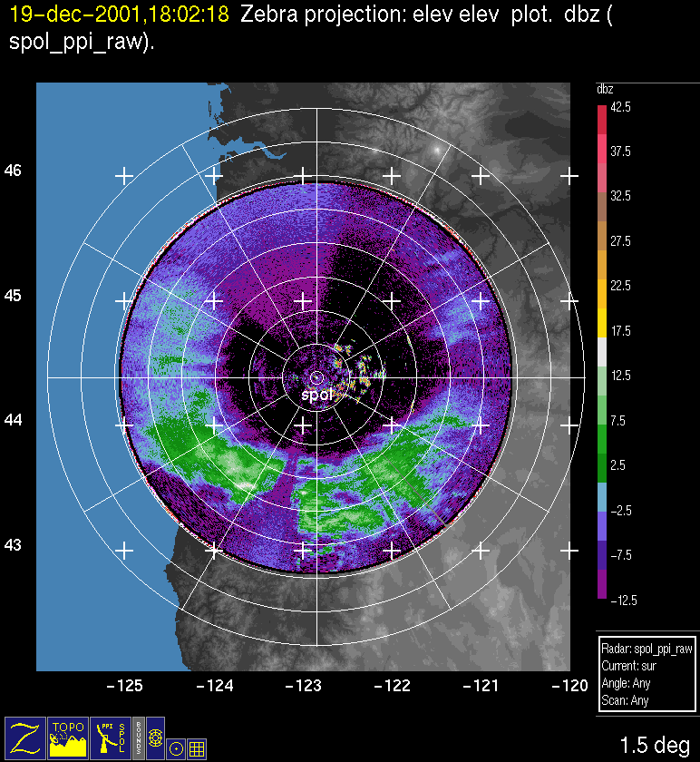Click the '1.5 deg' elevation label
Viewport: 700px width, 762px height.
[654, 746]
